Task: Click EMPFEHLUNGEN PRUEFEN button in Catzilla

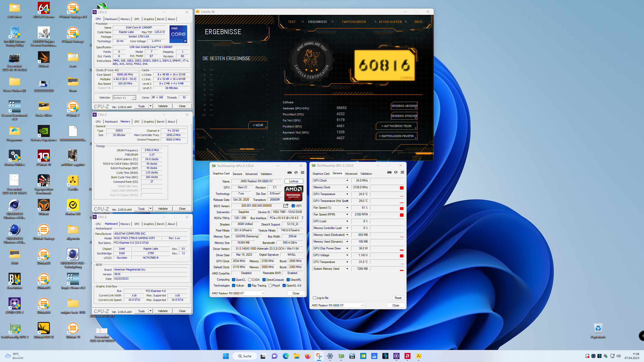Action: pyautogui.click(x=396, y=136)
